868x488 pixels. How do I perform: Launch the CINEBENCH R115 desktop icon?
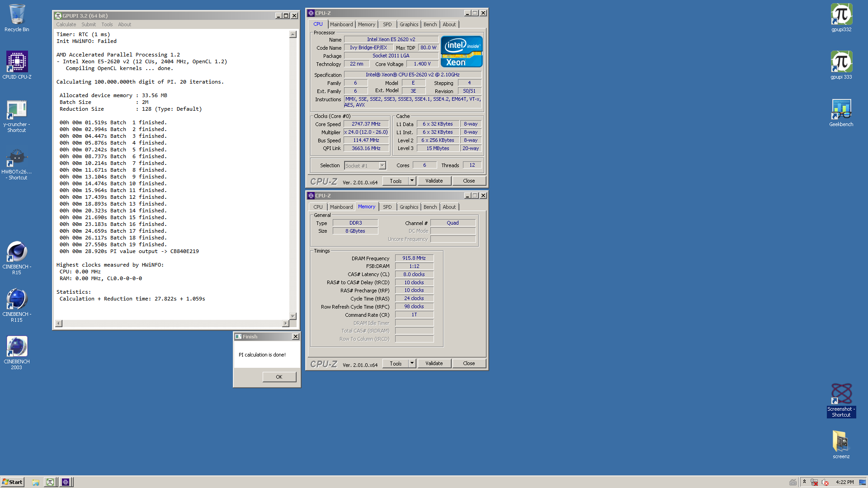17,305
